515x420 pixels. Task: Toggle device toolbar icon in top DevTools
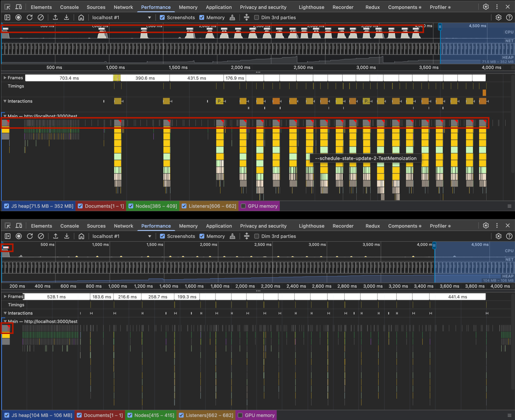[19, 7]
